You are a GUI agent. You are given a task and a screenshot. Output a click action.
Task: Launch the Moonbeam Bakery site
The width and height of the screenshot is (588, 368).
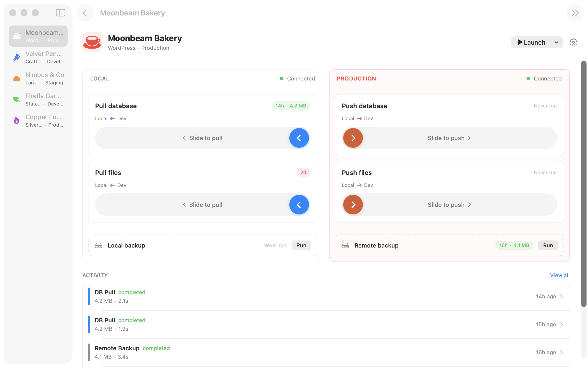coord(531,42)
